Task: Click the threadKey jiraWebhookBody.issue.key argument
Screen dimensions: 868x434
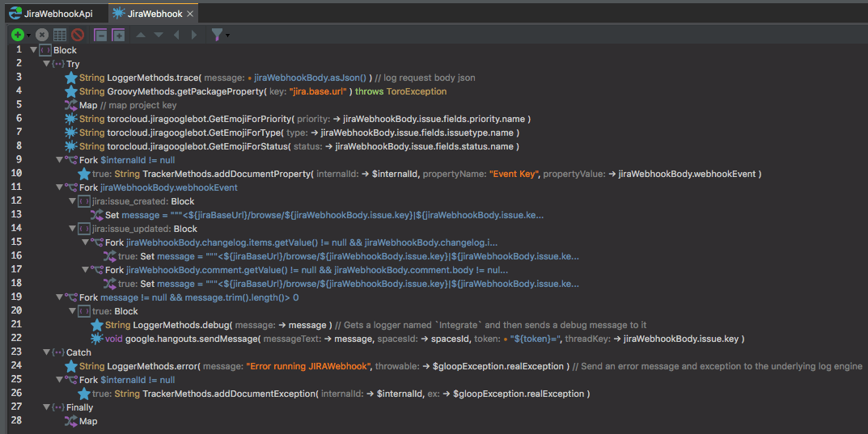Action: [681, 339]
